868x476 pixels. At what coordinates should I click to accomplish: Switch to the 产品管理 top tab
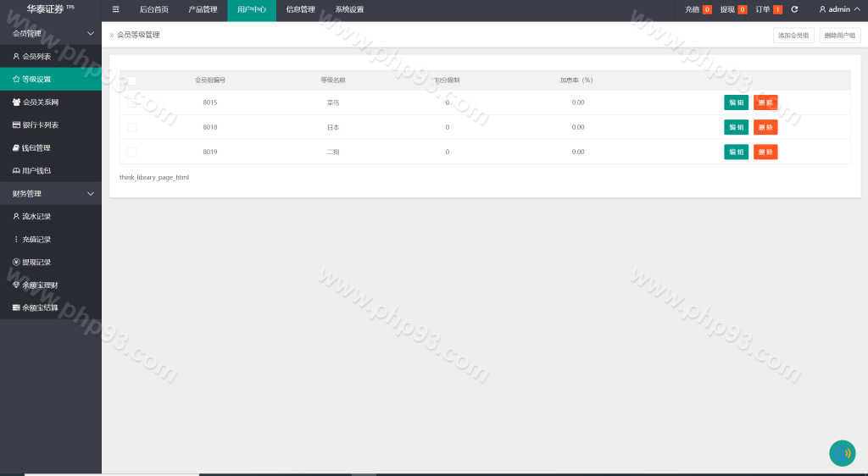(203, 9)
